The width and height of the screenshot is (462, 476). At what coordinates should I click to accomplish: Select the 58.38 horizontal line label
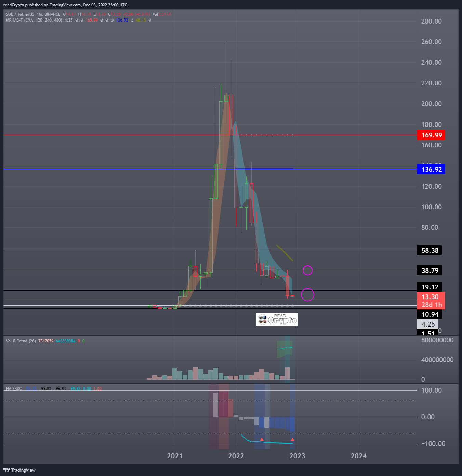(430, 250)
